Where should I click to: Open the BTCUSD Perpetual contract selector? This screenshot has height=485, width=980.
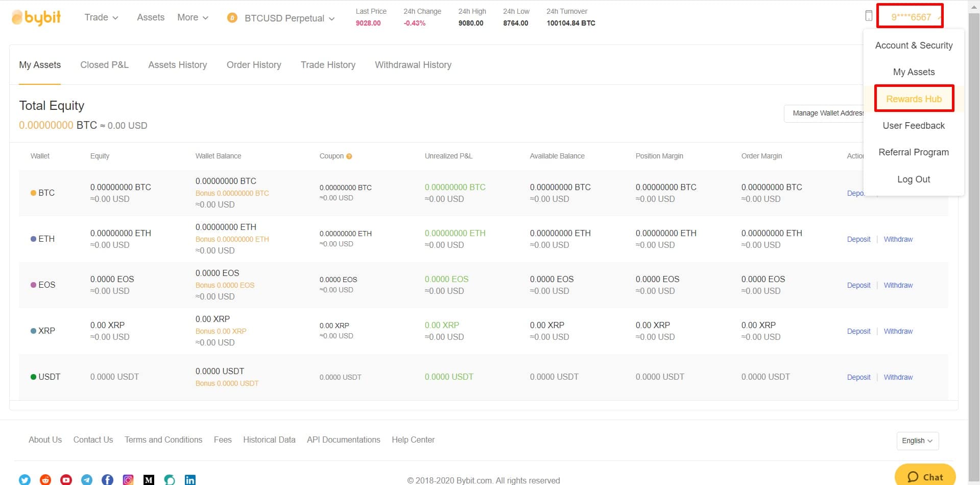coord(290,18)
